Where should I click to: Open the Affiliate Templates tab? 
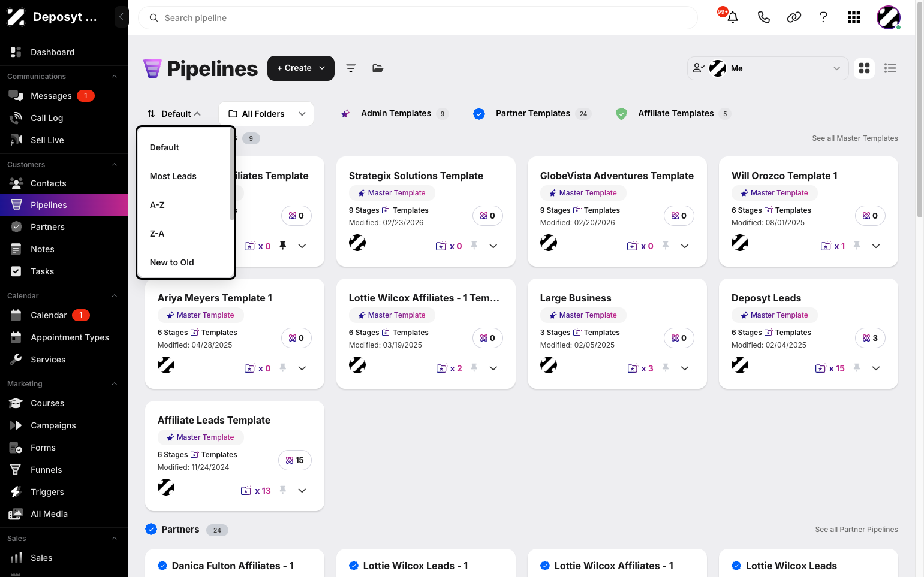coord(673,113)
